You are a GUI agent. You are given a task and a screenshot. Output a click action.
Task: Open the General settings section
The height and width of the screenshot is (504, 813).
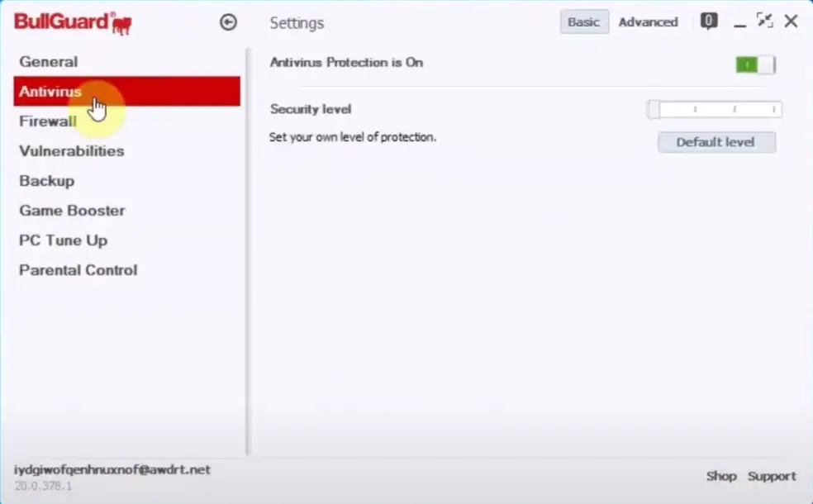[x=49, y=62]
